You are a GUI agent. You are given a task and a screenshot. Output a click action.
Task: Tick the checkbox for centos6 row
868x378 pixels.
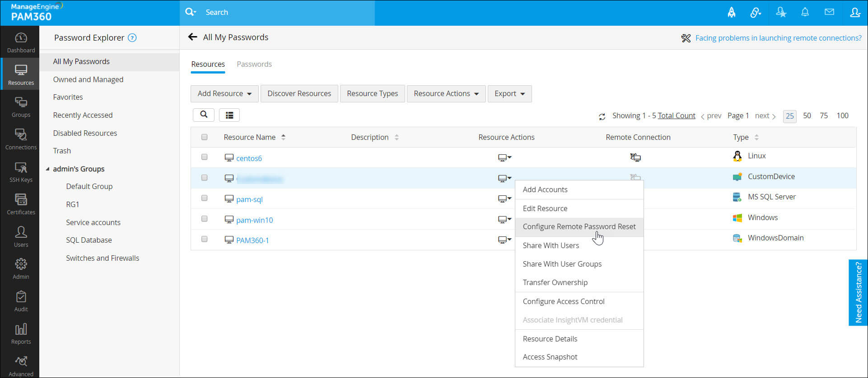coord(204,157)
